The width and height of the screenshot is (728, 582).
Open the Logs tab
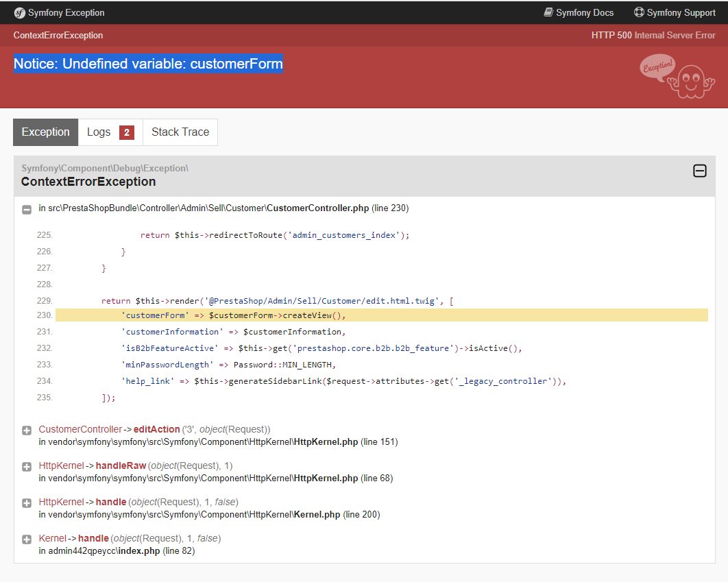click(x=99, y=132)
